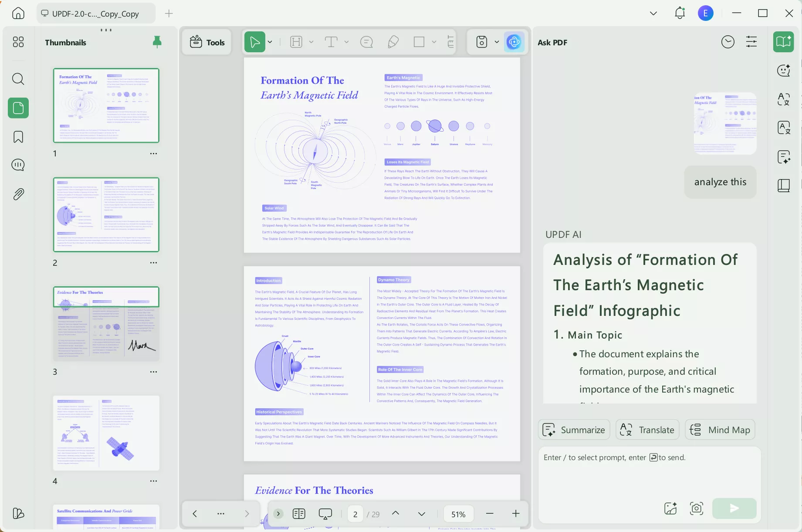Screen dimensions: 802x532
Task: Open the Tools menu button
Action: click(x=207, y=42)
